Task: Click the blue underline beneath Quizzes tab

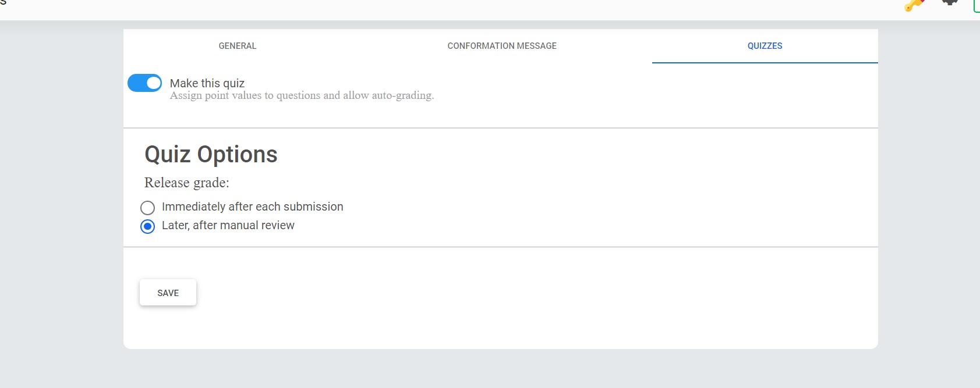Action: click(x=765, y=62)
